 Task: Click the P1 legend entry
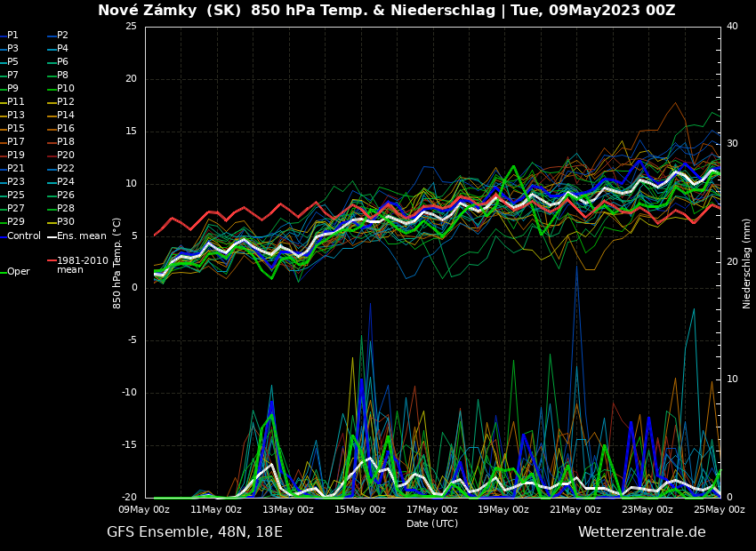[12, 36]
